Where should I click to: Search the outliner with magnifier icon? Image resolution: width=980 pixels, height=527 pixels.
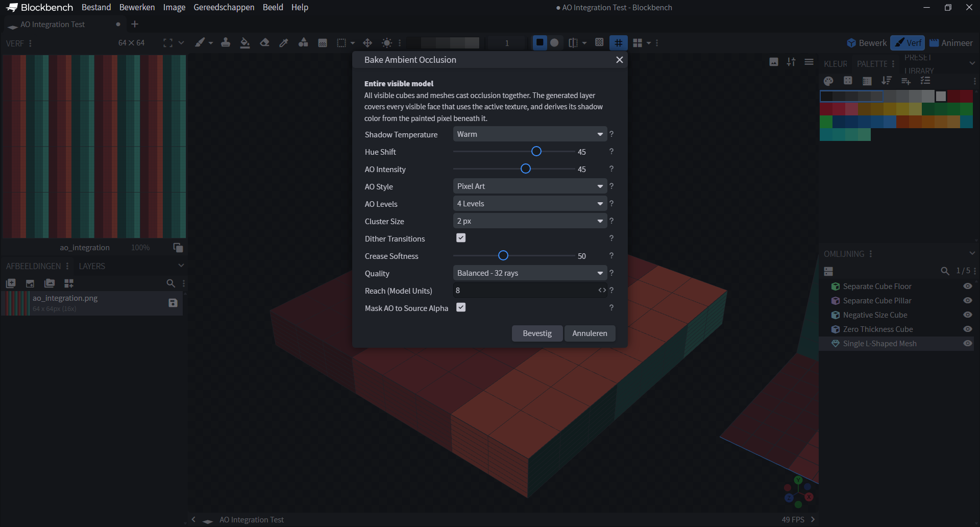coord(945,271)
